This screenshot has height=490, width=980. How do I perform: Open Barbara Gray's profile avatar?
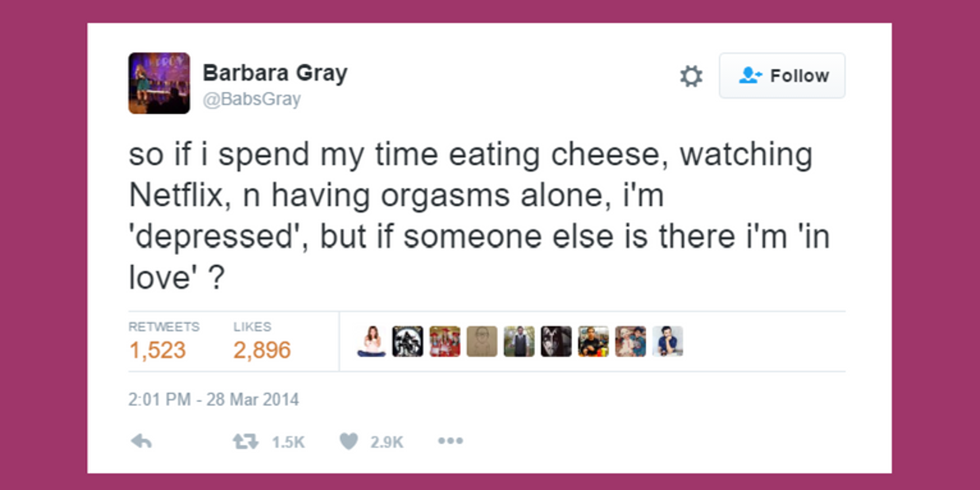pos(159,82)
